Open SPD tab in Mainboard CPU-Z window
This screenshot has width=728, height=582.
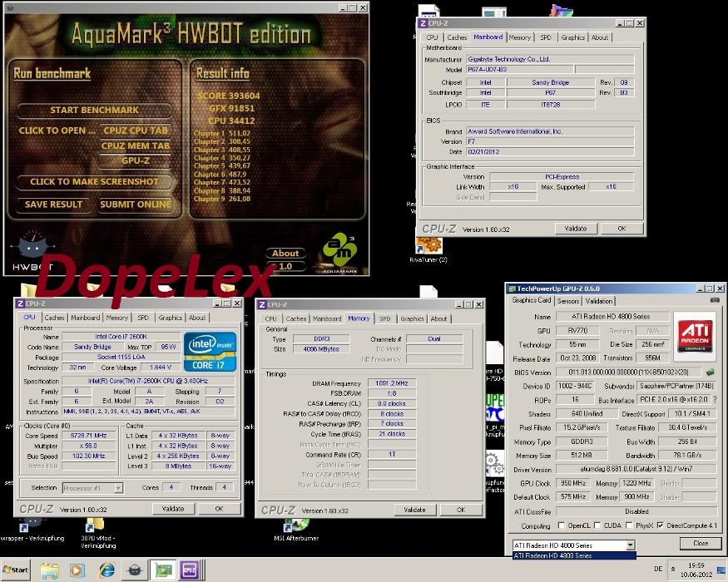[x=546, y=37]
